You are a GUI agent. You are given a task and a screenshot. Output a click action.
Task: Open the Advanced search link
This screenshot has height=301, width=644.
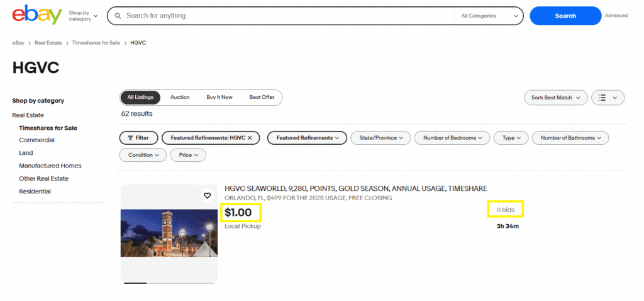[x=616, y=16]
